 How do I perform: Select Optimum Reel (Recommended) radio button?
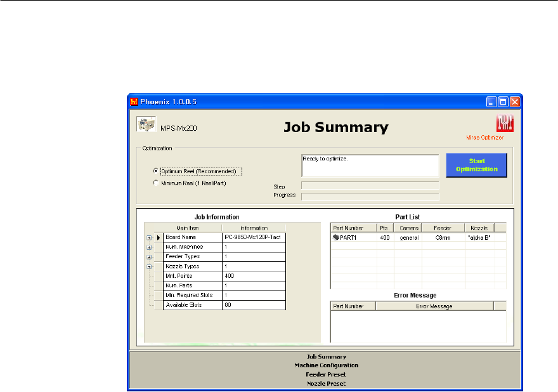(x=155, y=171)
